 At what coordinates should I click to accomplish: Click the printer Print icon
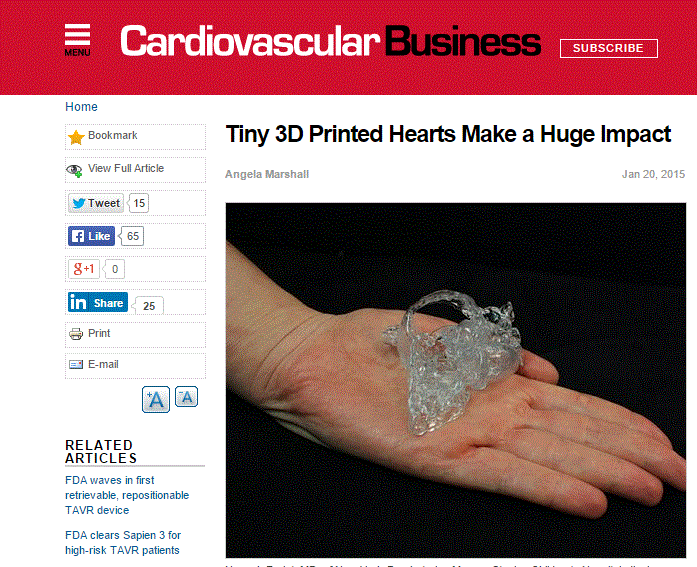click(x=76, y=333)
